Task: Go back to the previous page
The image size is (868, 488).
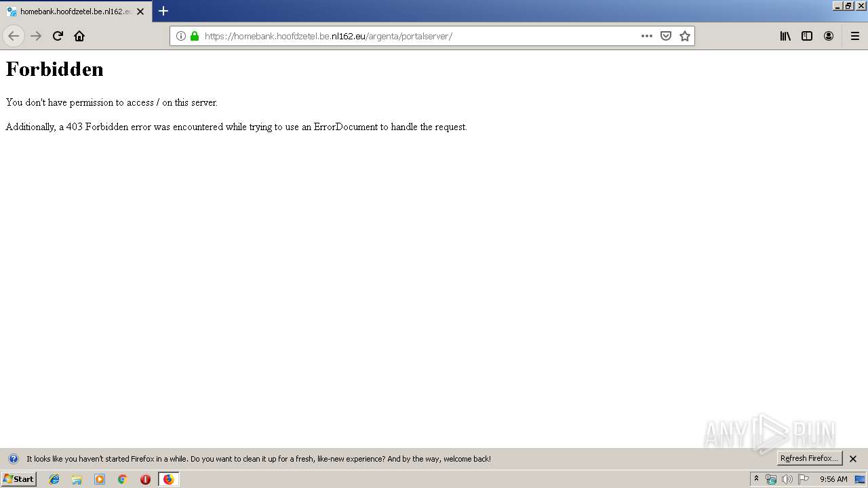Action: click(14, 36)
